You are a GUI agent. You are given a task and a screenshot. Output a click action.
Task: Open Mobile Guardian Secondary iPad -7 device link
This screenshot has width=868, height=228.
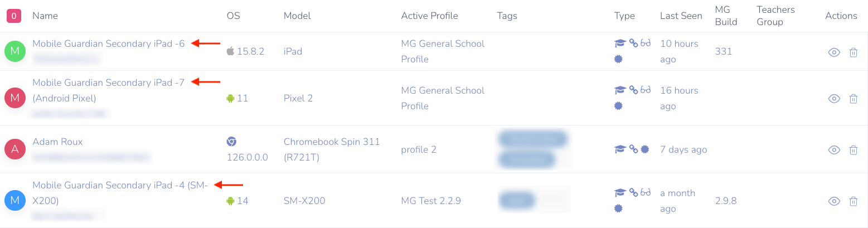click(108, 83)
